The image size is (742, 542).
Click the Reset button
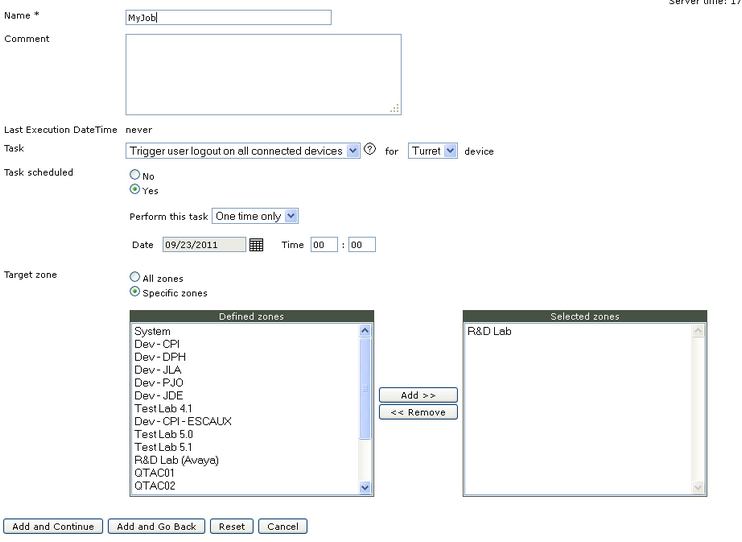(x=232, y=526)
